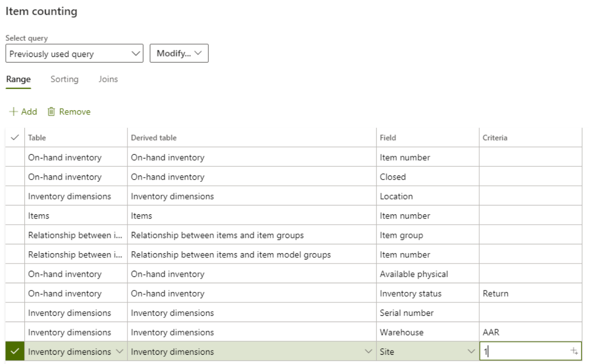Open the Site field dropdown arrow

click(471, 352)
